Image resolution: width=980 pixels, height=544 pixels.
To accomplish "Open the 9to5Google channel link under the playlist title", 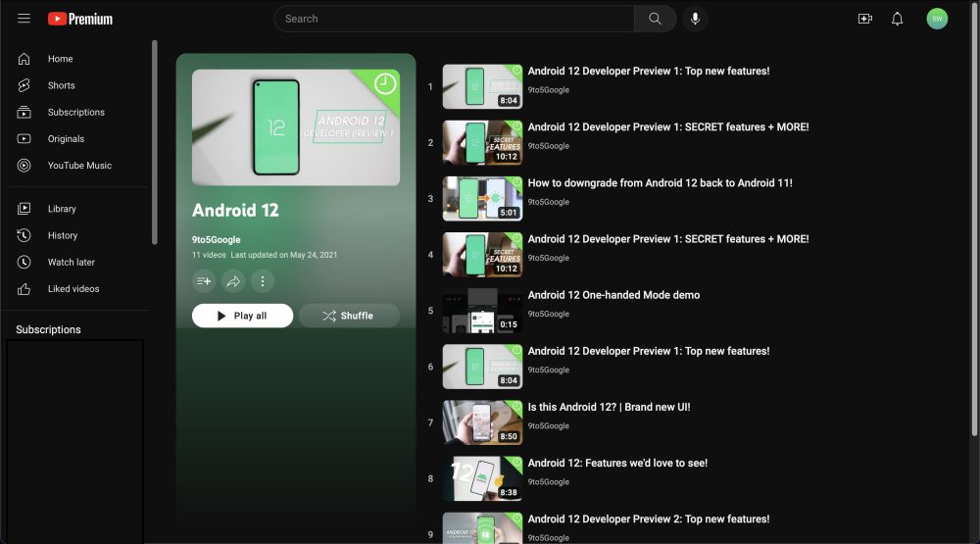I will pos(217,239).
